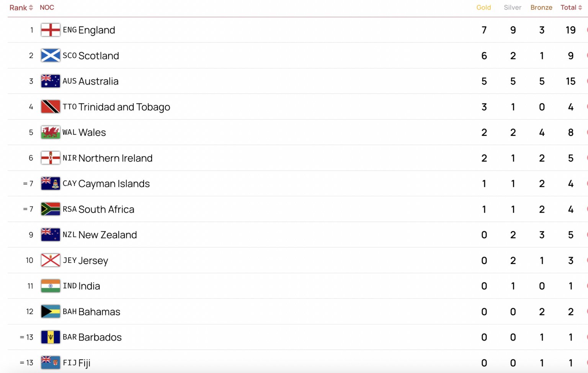Click the Scotland saltire flag icon
The height and width of the screenshot is (373, 588).
51,55
